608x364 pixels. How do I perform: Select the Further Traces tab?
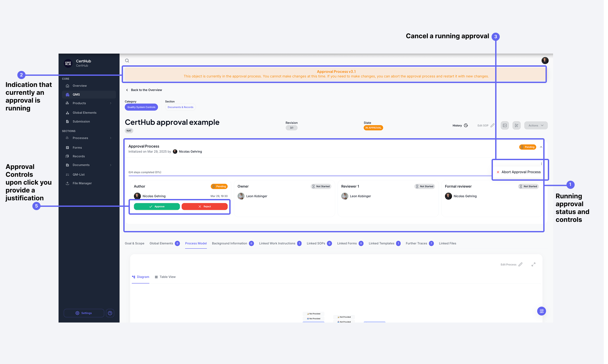tap(416, 243)
